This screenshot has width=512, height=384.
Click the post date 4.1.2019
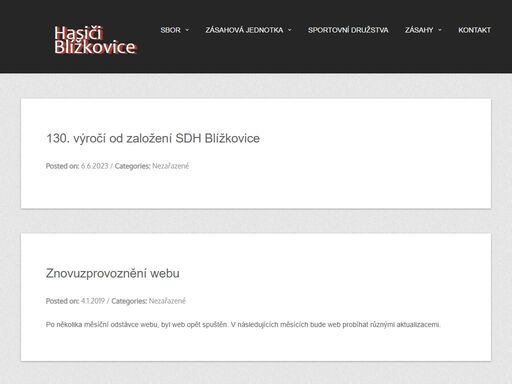tap(93, 301)
